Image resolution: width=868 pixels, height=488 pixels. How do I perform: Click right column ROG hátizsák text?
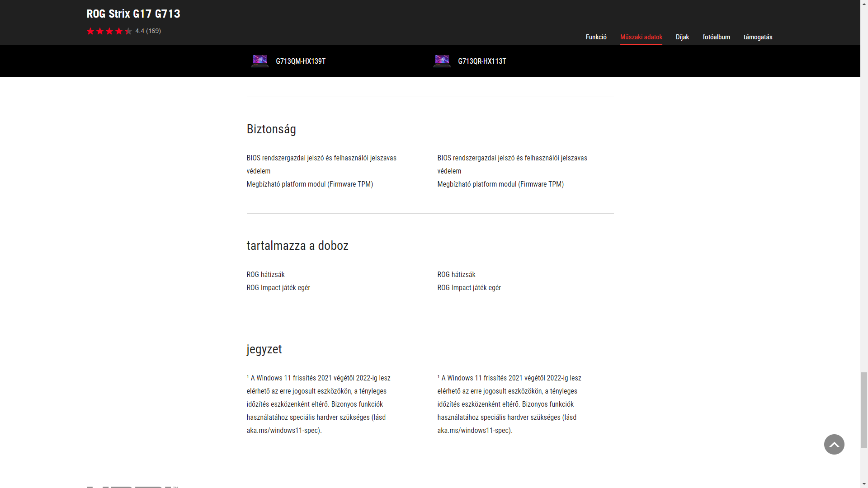pyautogui.click(x=456, y=275)
